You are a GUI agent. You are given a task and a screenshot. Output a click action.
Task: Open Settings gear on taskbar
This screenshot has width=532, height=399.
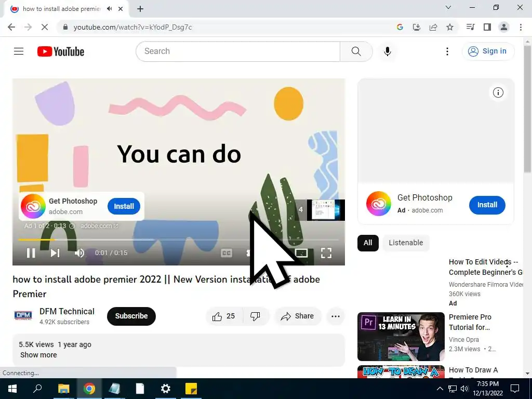166,389
